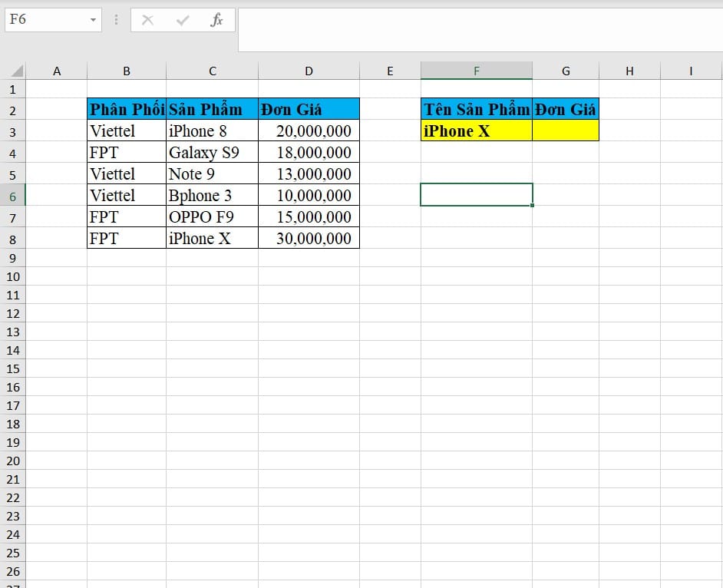Click inside the formula bar input area

[480, 30]
